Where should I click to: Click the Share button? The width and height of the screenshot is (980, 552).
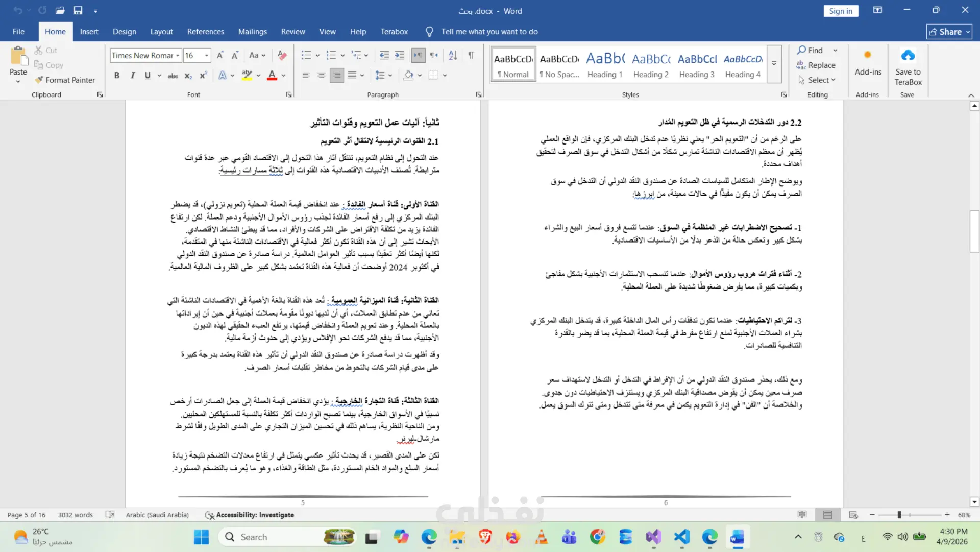coord(949,31)
